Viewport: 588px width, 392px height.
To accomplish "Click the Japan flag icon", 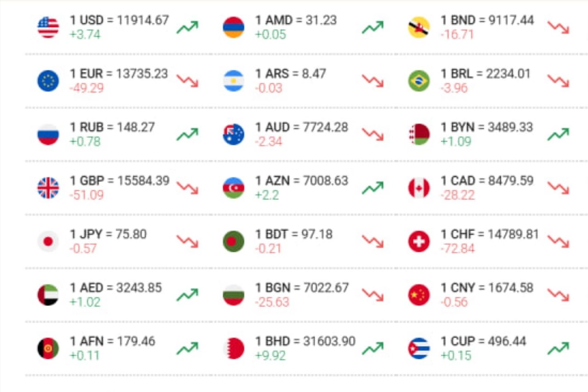I will tap(48, 241).
